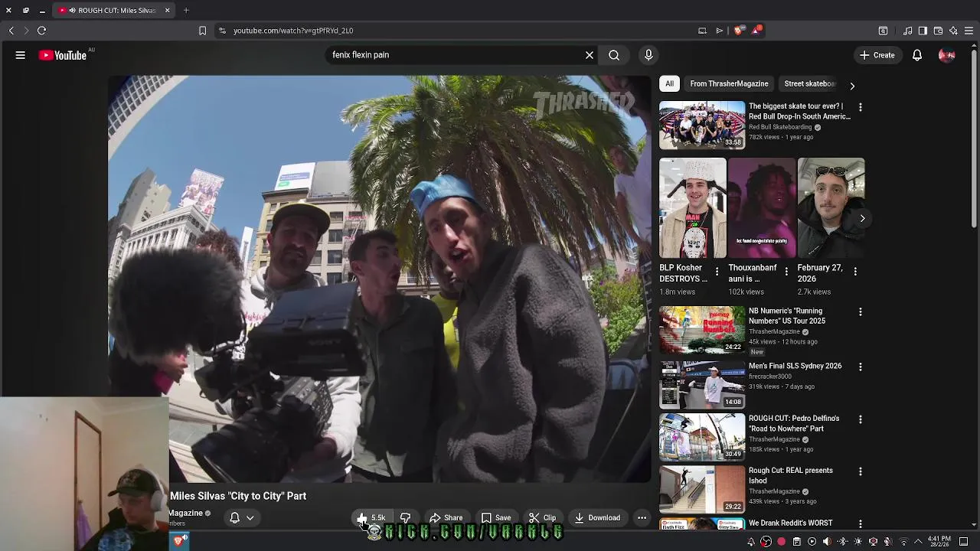The width and height of the screenshot is (980, 551).
Task: Download the video
Action: pos(597,518)
